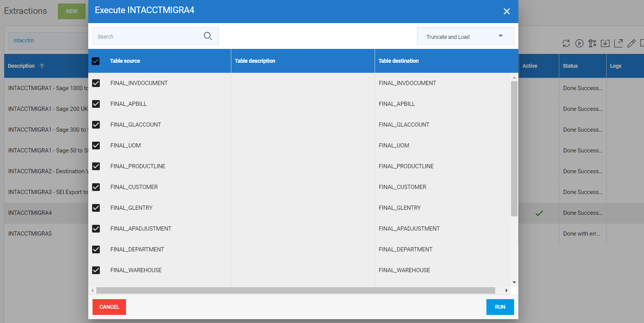Viewport: 644px width, 323px height.
Task: Uncheck the FINAL_GLENTRY row checkbox
Action: (x=96, y=208)
